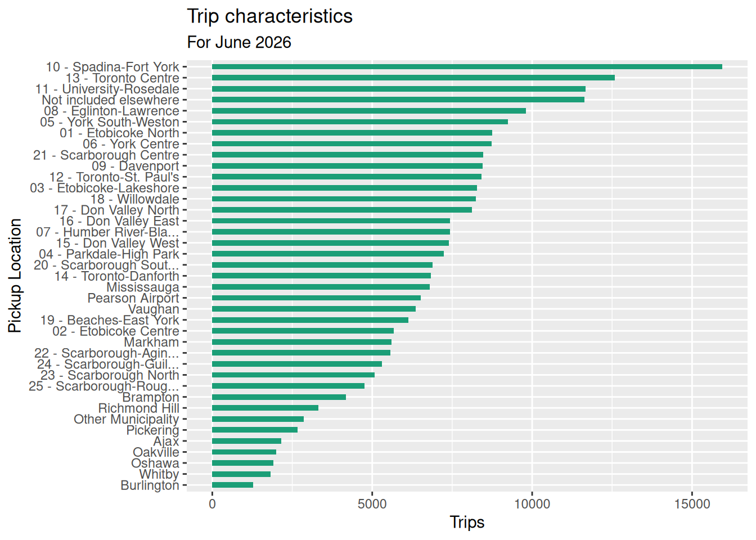Click the Burlington bar
Viewport: 756px width, 540px height.
[232, 485]
